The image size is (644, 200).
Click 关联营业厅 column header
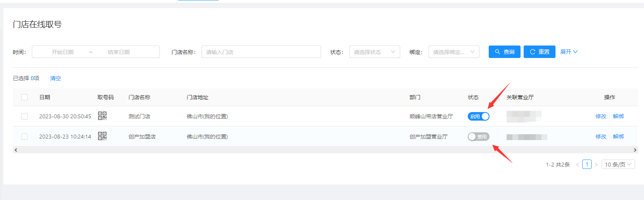pos(520,97)
